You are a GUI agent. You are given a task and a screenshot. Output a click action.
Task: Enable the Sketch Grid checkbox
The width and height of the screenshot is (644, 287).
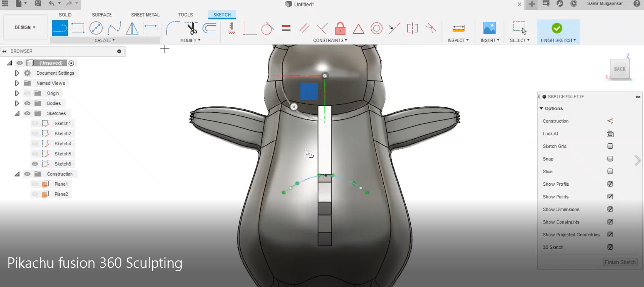coord(610,146)
